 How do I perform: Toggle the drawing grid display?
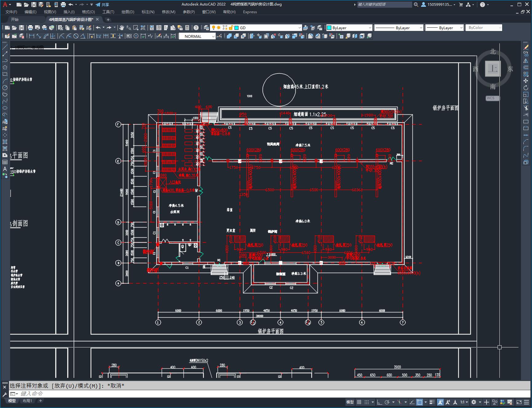(x=359, y=402)
